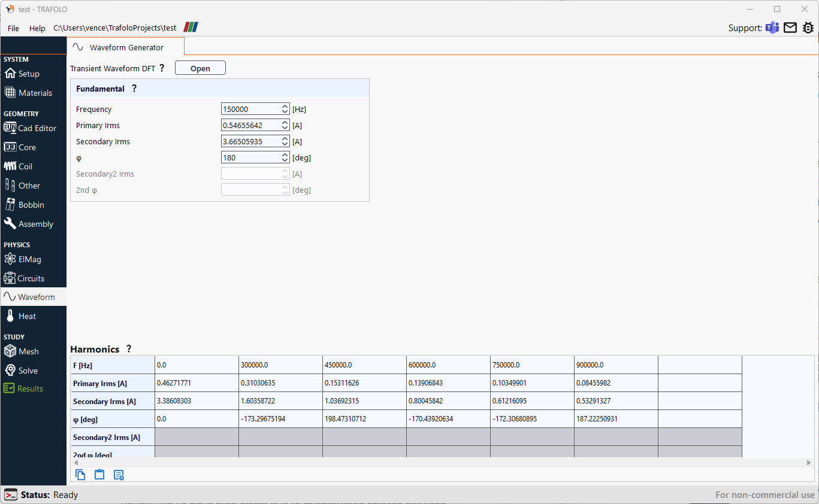Image resolution: width=819 pixels, height=504 pixels.
Task: Open the Heat physics section
Action: pyautogui.click(x=34, y=316)
